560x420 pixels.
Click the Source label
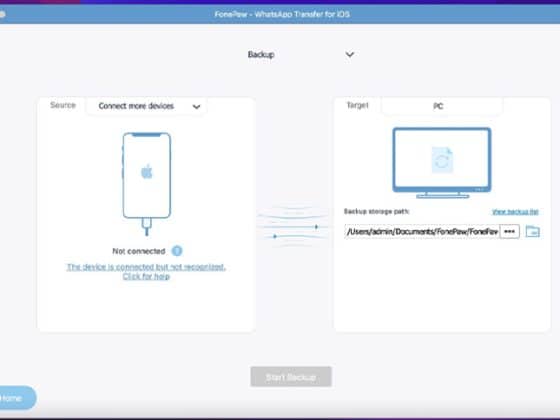click(x=63, y=105)
